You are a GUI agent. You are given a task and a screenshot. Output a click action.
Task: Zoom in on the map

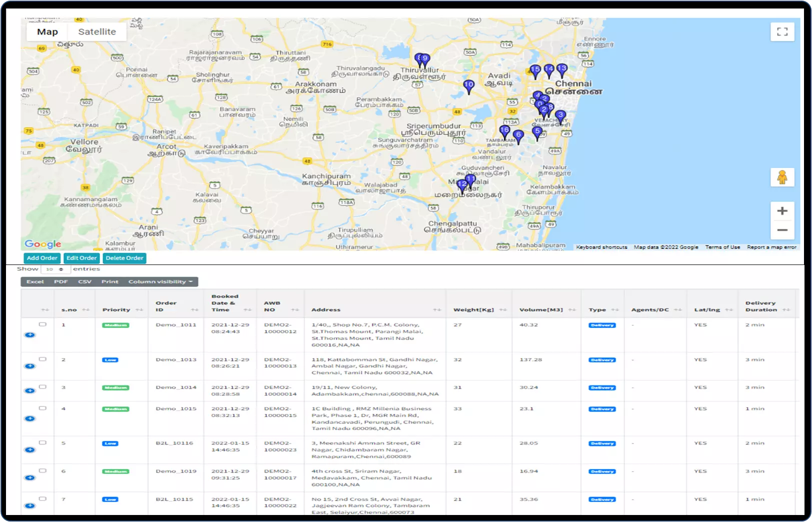(x=782, y=211)
